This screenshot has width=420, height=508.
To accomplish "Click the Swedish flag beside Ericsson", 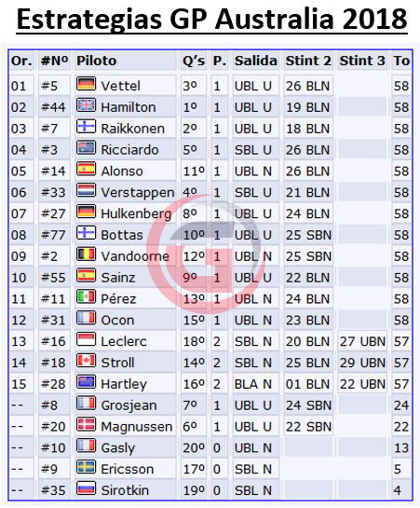I will pyautogui.click(x=86, y=467).
